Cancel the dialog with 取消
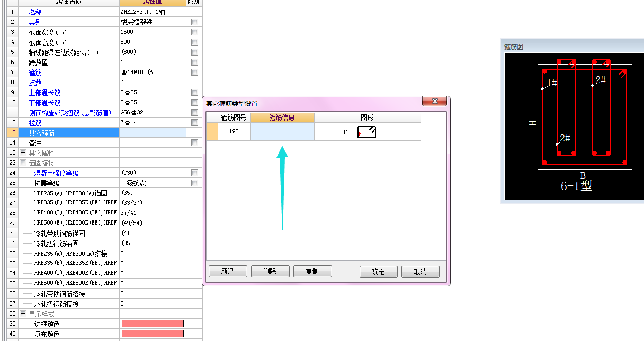The height and width of the screenshot is (341, 644). pyautogui.click(x=421, y=272)
